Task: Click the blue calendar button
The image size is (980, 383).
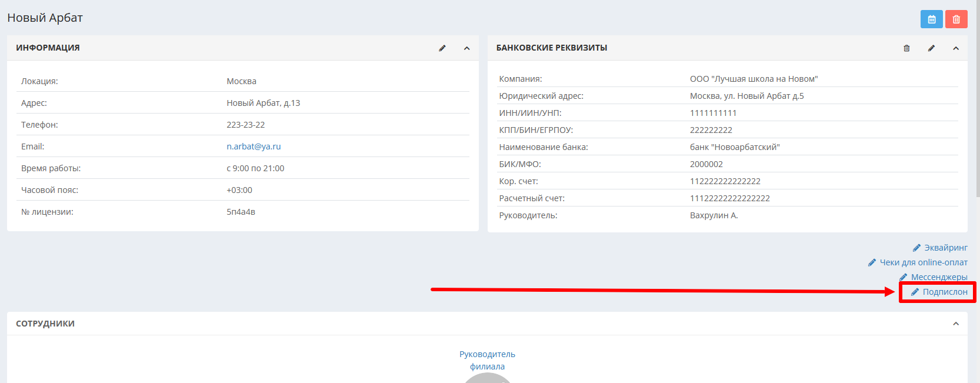Action: pos(931,19)
